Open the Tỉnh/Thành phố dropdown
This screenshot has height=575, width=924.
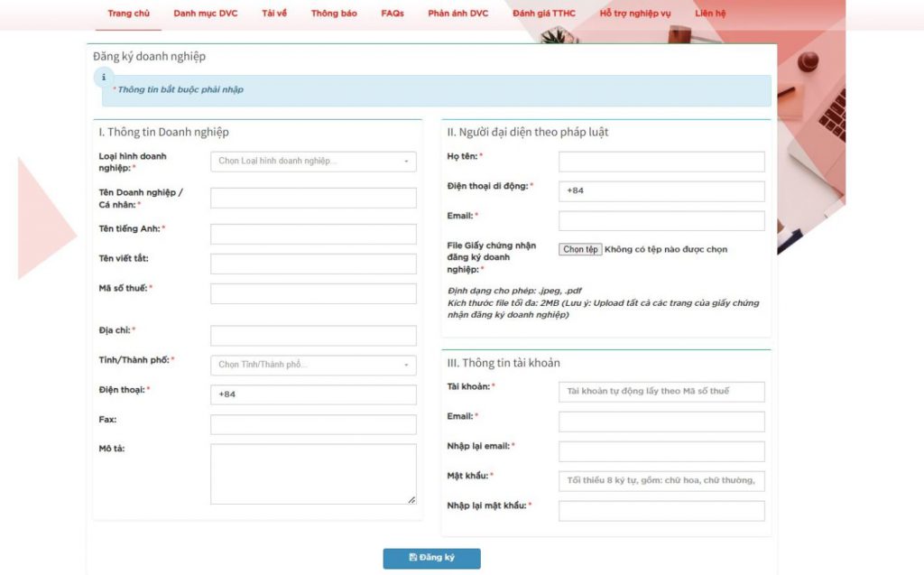(x=313, y=365)
